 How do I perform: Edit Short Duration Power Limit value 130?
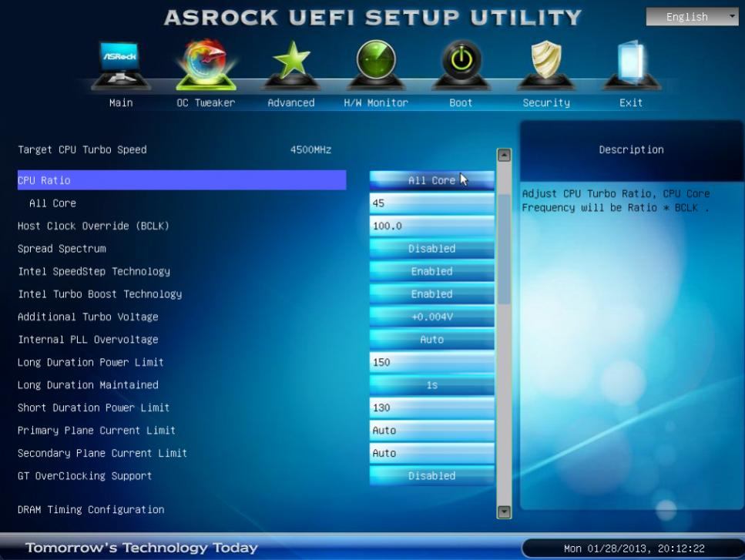432,407
